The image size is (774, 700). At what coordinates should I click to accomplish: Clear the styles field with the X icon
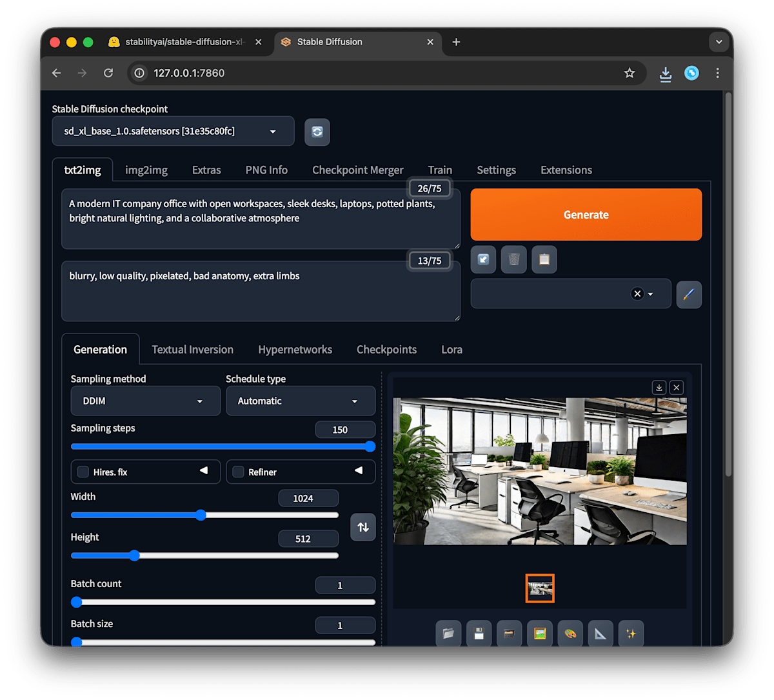click(637, 294)
